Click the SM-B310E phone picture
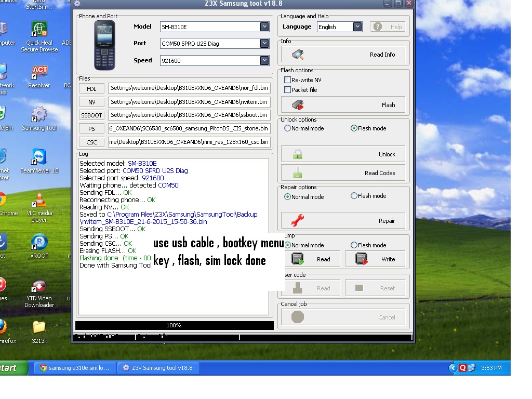 [x=104, y=45]
